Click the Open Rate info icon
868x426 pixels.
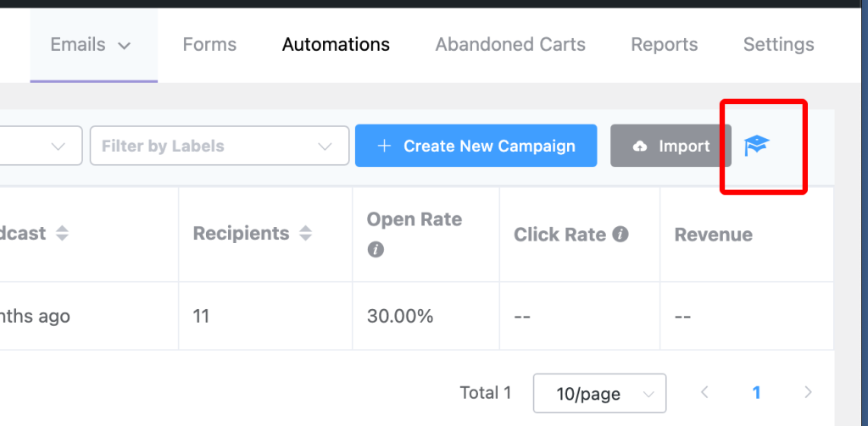click(x=376, y=250)
